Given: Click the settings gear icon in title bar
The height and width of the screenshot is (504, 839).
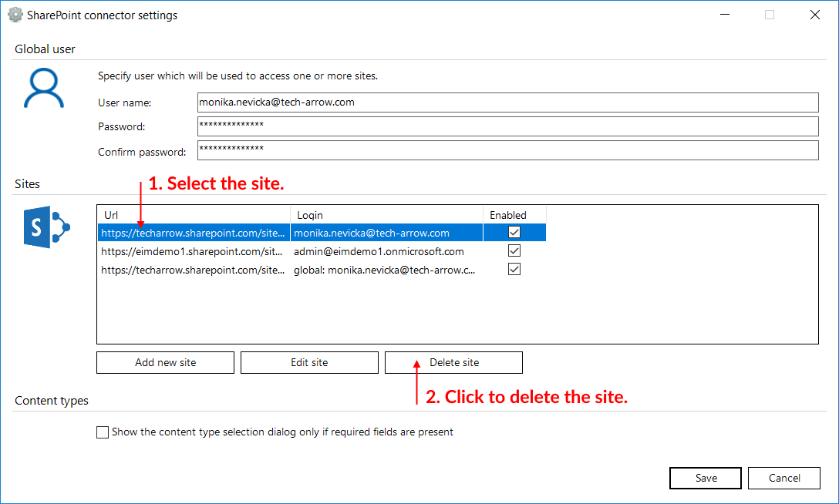Looking at the screenshot, I should click(x=15, y=15).
